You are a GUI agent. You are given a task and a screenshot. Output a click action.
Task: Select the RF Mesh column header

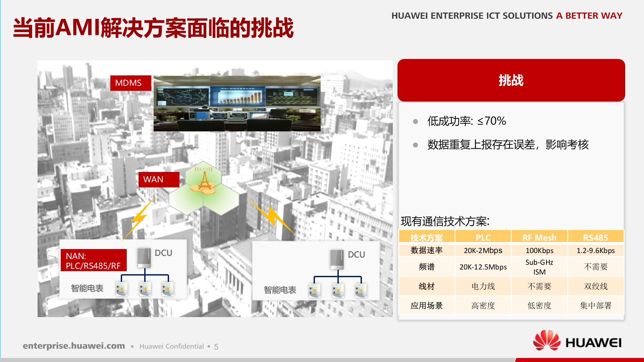pyautogui.click(x=539, y=237)
